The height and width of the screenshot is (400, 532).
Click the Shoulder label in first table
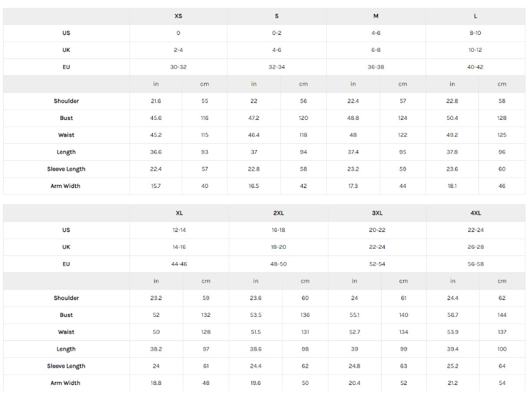click(x=66, y=101)
